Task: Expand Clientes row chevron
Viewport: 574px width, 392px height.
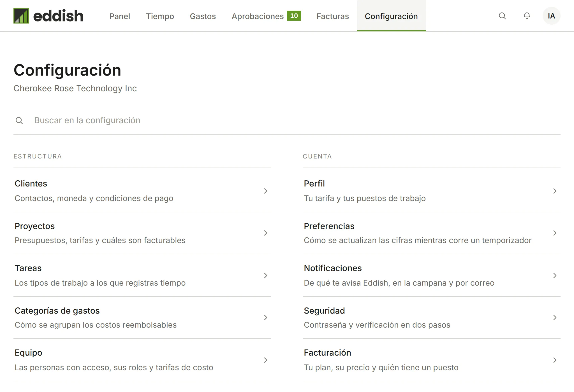Action: click(265, 191)
